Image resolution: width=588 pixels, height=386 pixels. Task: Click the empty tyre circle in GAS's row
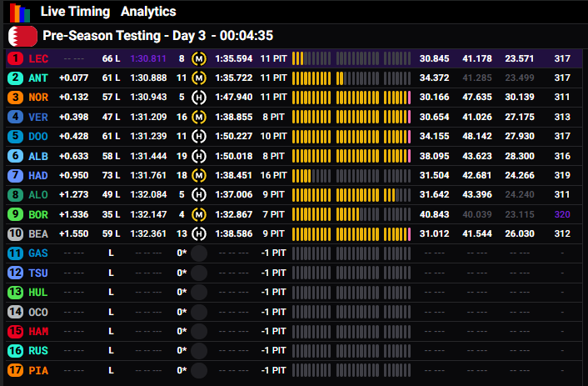(x=199, y=253)
